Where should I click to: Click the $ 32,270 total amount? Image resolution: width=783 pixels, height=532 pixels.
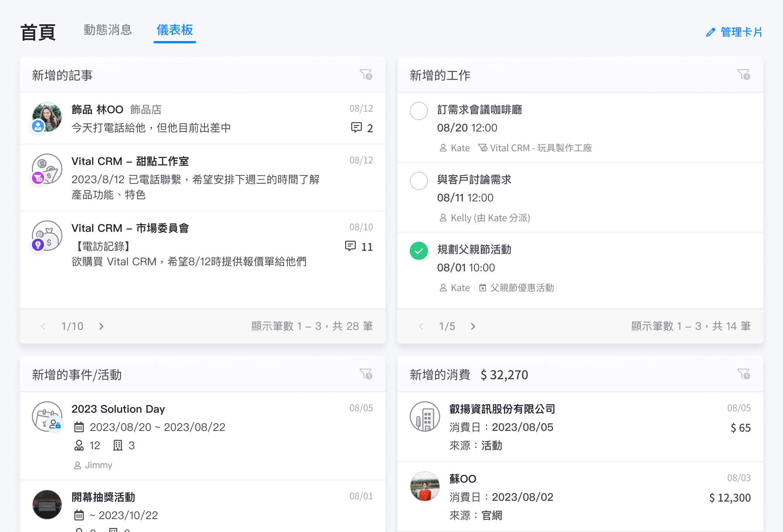tap(504, 375)
